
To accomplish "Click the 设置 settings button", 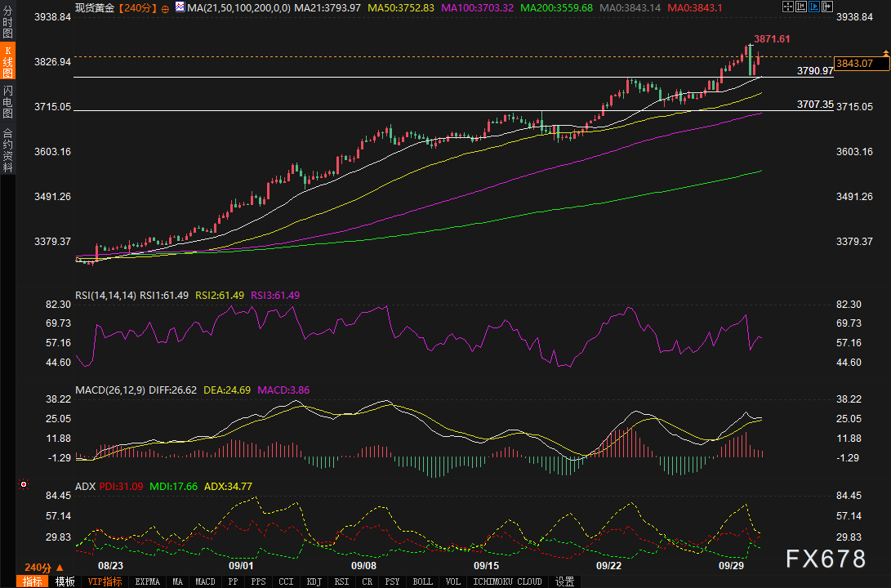I will coord(564,581).
